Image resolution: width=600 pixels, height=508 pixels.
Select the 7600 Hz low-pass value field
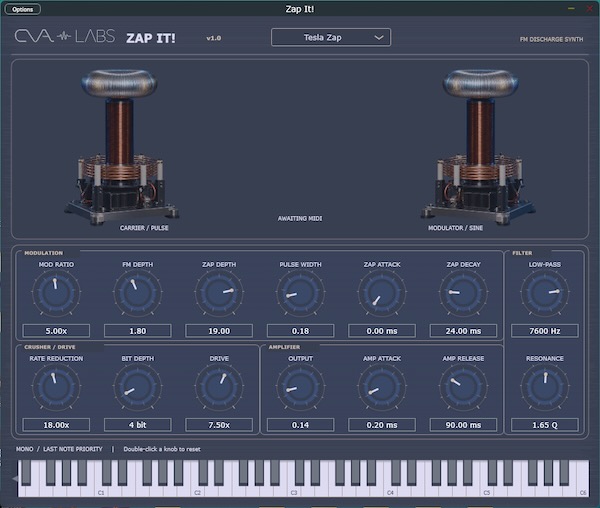[x=545, y=331]
